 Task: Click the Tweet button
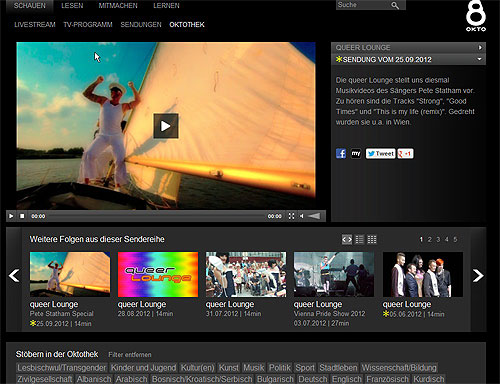coord(380,154)
